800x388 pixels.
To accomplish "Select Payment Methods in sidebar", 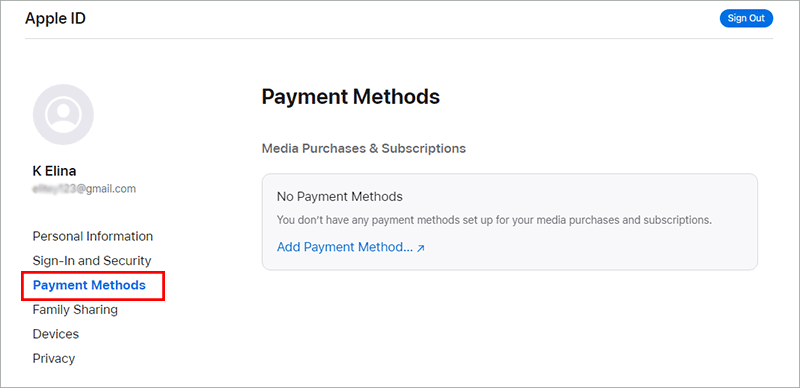I will pos(89,285).
